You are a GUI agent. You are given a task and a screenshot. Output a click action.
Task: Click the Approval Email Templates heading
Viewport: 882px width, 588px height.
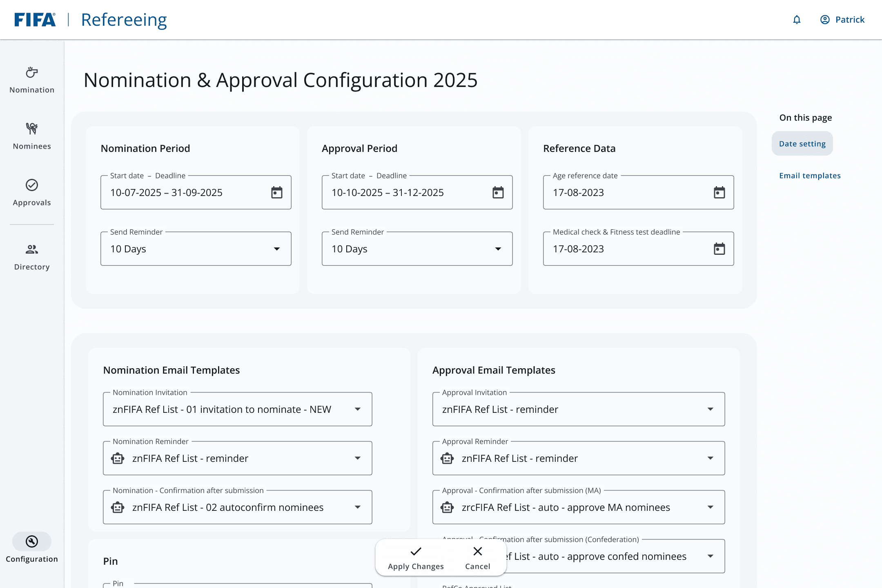click(x=494, y=370)
